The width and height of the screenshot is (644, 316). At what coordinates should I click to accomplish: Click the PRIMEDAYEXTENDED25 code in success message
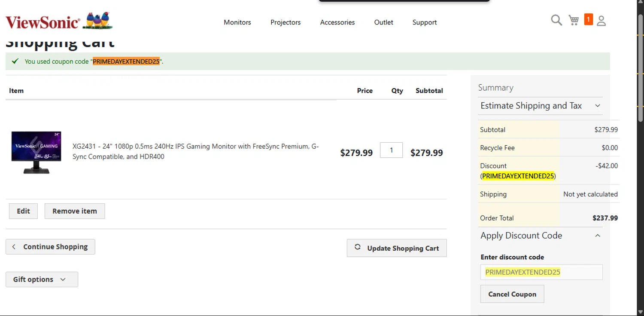[x=126, y=61]
